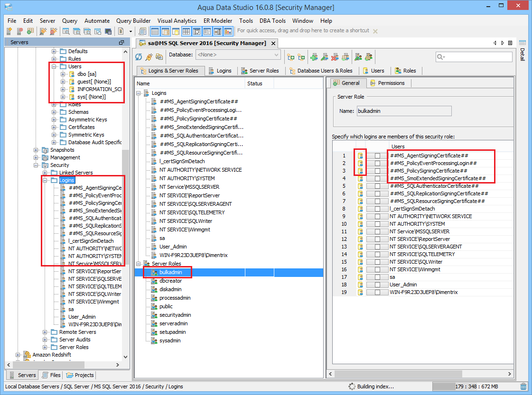Check the box for sa member
The height and width of the screenshot is (395, 532).
click(x=377, y=277)
